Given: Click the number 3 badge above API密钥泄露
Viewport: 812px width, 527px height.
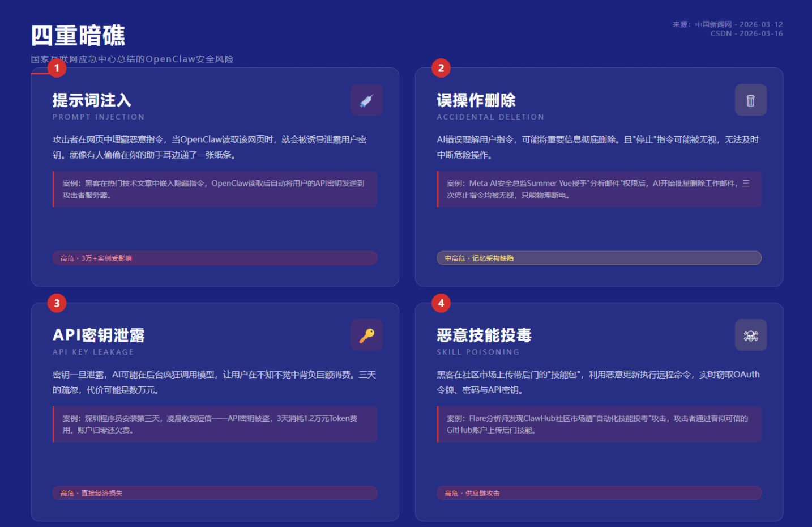Looking at the screenshot, I should pos(56,303).
